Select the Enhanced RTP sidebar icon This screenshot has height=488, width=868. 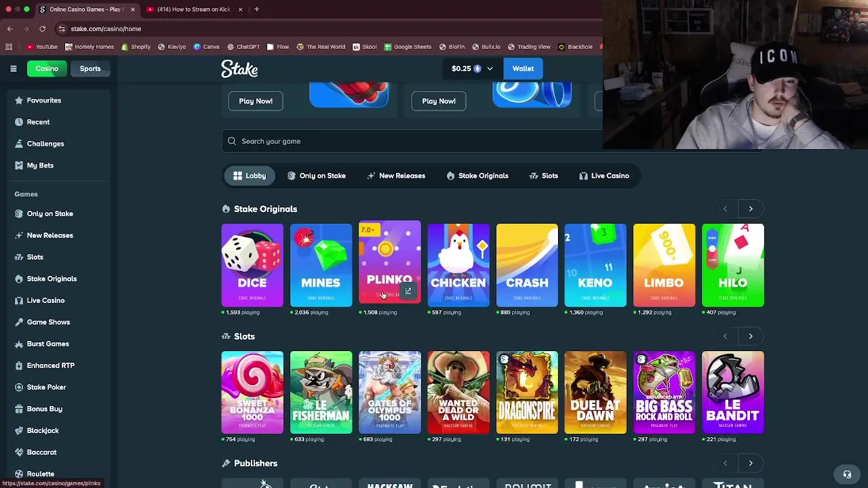[x=19, y=365]
